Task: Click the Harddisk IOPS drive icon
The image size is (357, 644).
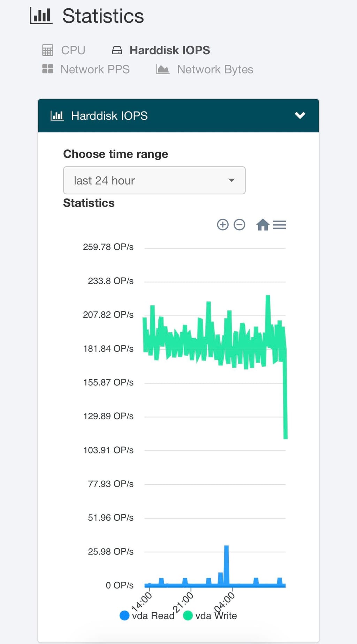Action: 117,51
